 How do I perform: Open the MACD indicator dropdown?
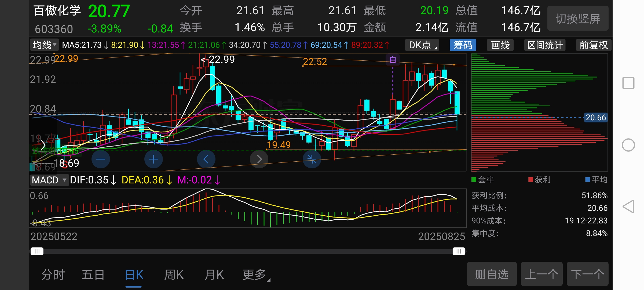[x=49, y=180]
